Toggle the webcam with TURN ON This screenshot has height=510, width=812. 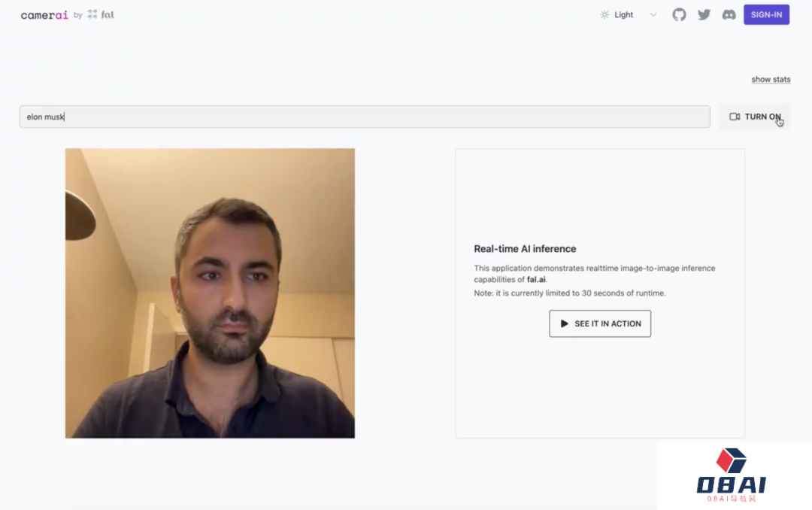point(755,117)
